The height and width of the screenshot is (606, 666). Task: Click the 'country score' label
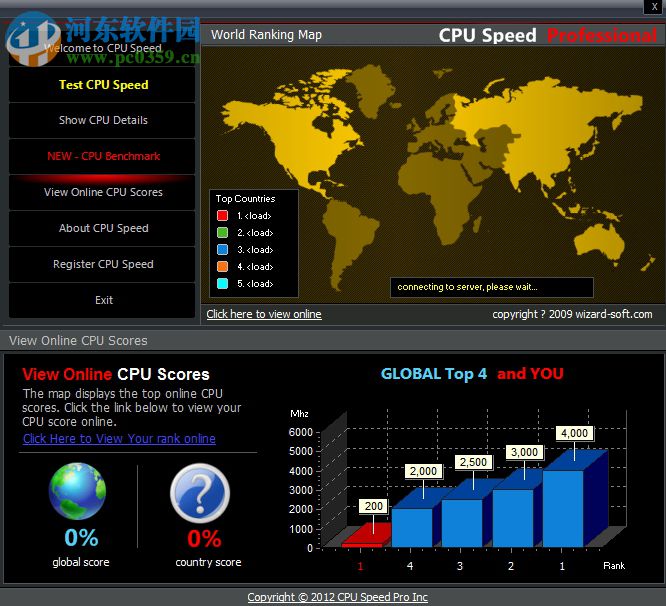tap(208, 562)
